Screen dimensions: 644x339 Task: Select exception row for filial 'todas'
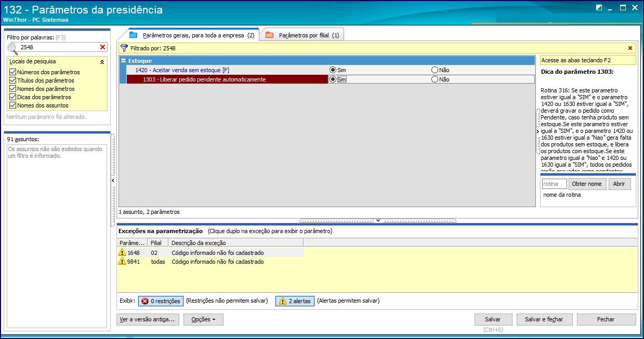click(x=211, y=262)
